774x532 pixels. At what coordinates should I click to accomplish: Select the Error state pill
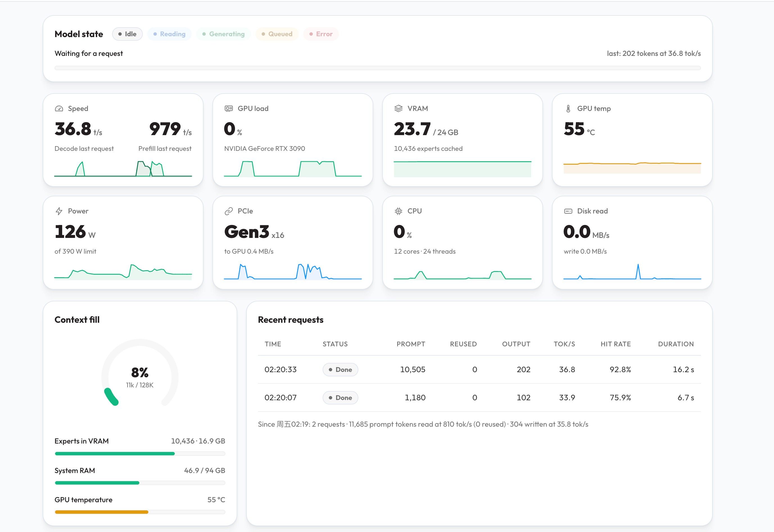[321, 34]
